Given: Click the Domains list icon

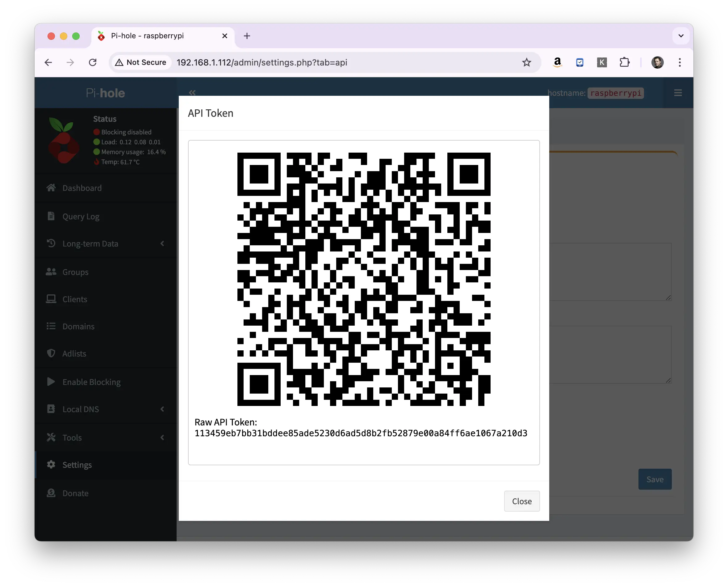Looking at the screenshot, I should (x=51, y=326).
